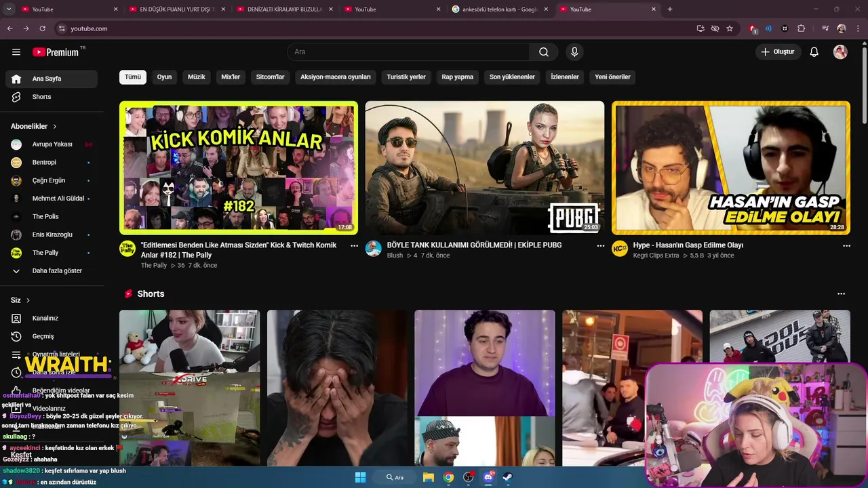Open the Short of man covering face
This screenshot has width=868, height=488.
coord(337,388)
